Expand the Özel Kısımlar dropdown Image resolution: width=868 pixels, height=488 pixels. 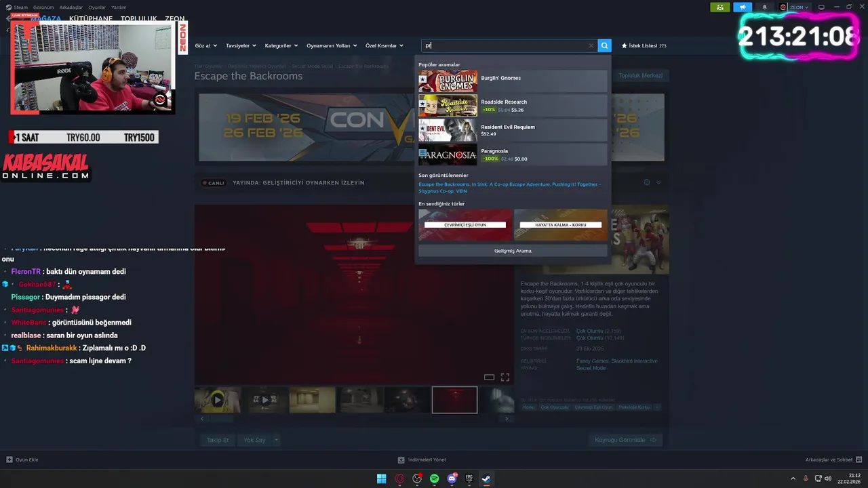(x=384, y=45)
